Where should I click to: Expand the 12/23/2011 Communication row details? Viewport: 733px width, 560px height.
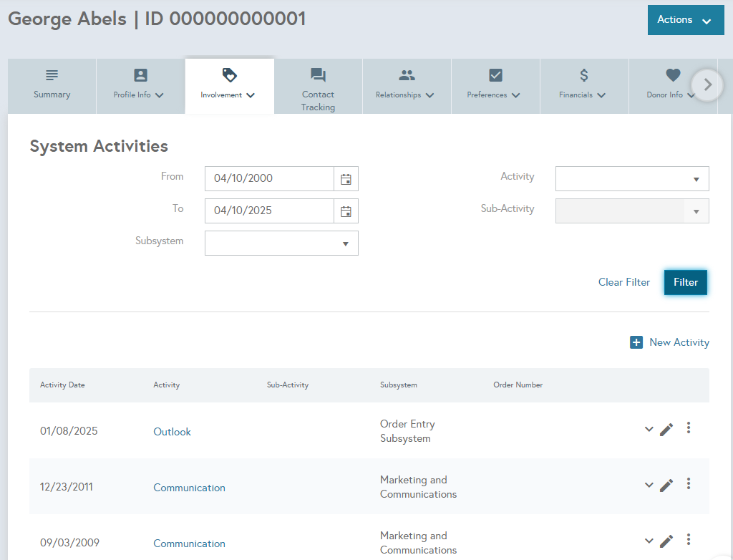pos(649,485)
